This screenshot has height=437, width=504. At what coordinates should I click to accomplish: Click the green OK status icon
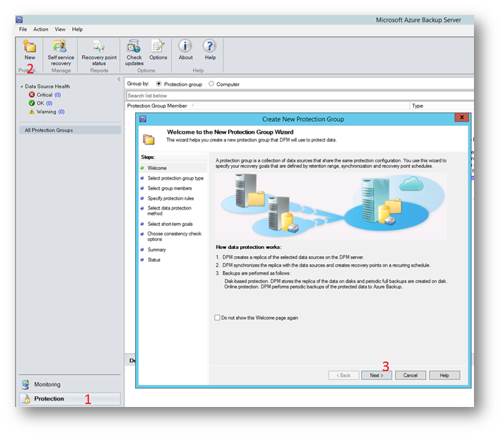click(31, 103)
